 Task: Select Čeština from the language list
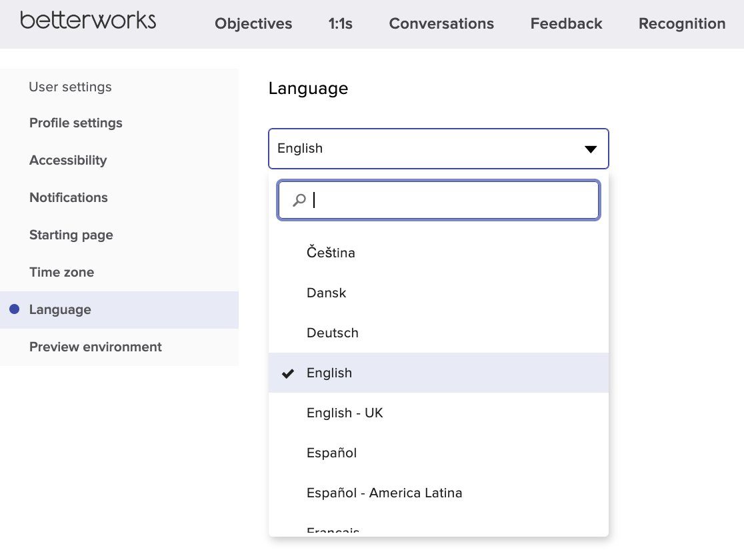click(x=330, y=253)
